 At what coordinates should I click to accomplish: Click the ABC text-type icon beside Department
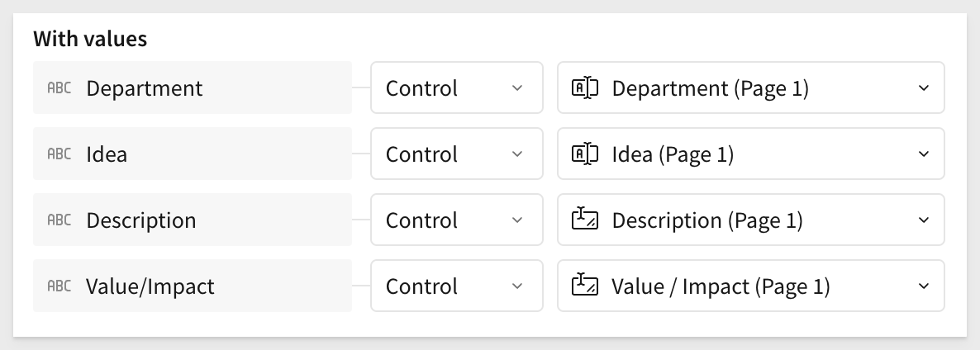coord(59,88)
